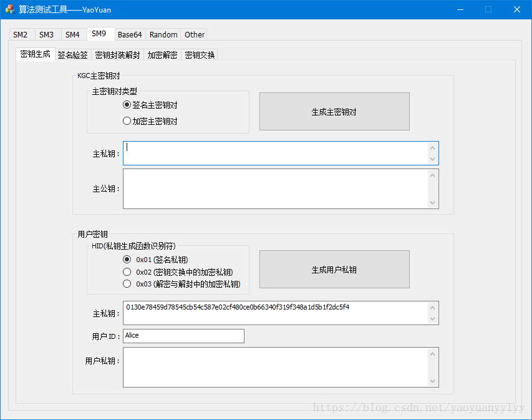
Task: Switch to the 密钥封装解封 sub-tab
Action: pos(117,55)
